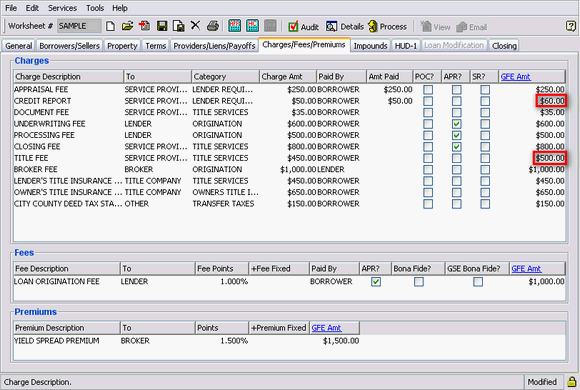580x390 pixels.
Task: Open Details from the toolbar
Action: pyautogui.click(x=345, y=27)
